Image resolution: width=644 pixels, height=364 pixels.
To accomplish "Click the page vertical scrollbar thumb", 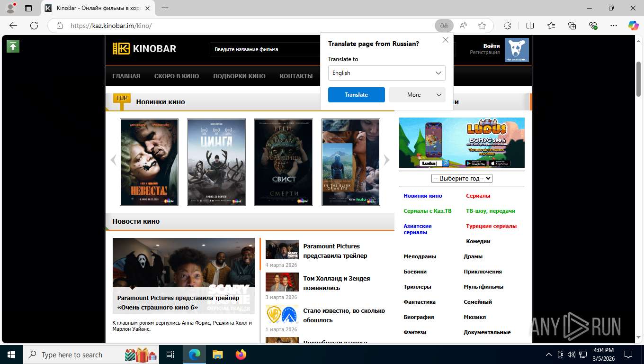I will [638, 80].
